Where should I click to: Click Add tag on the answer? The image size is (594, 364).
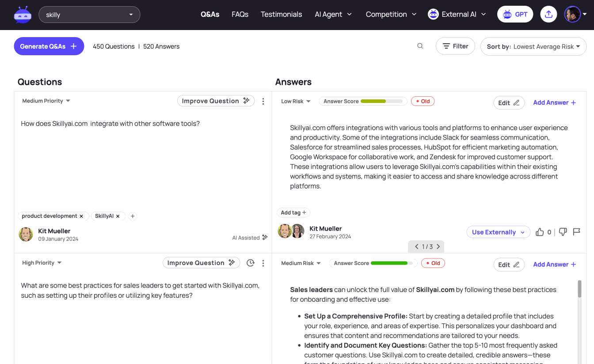293,212
